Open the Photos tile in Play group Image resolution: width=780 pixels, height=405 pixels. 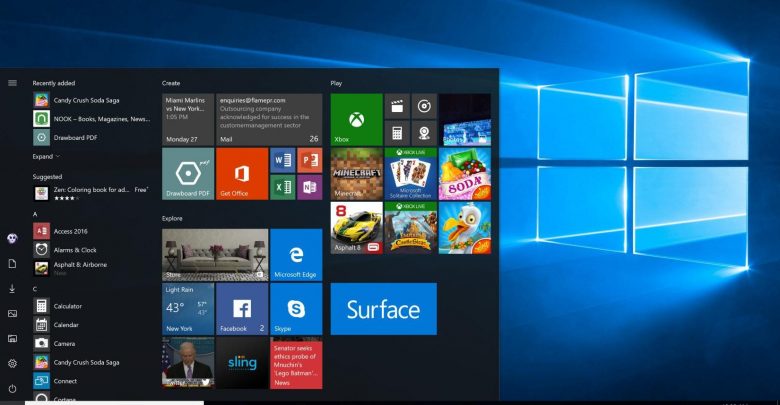pos(465,119)
